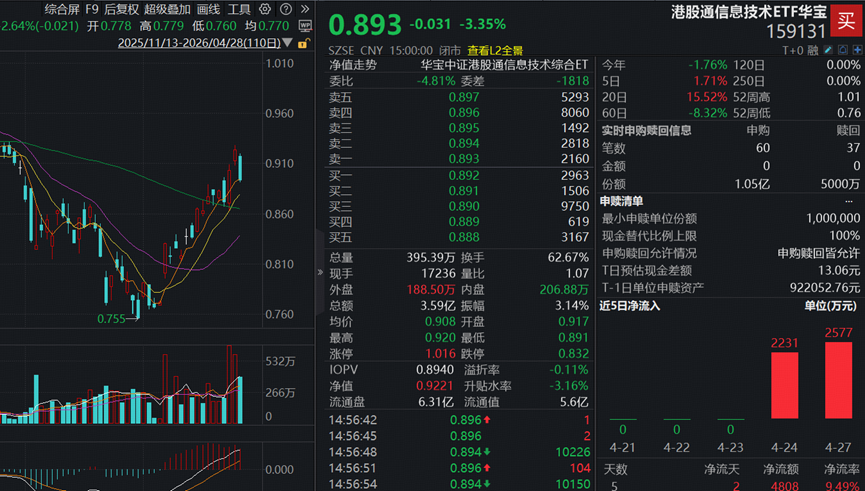Click the help question mark icon
This screenshot has width=865, height=491.
point(286,9)
